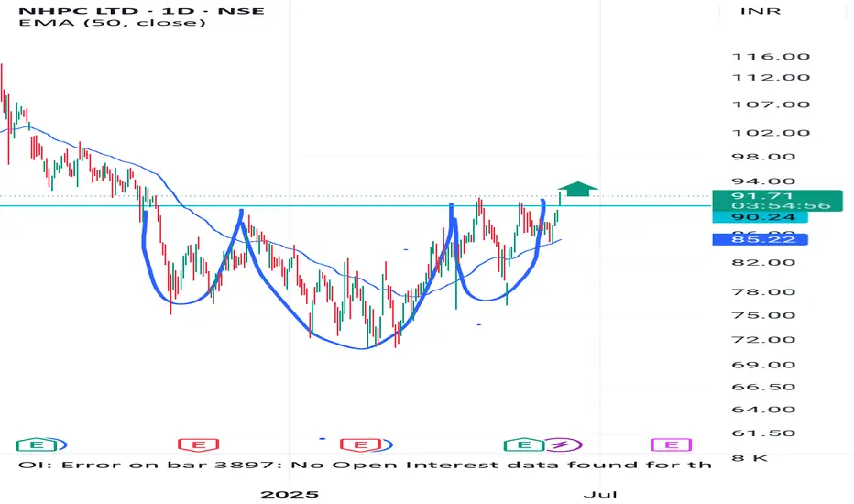The image size is (854, 504).
Task: Select the cyan 90.24 horizontal line tag
Action: 761,217
